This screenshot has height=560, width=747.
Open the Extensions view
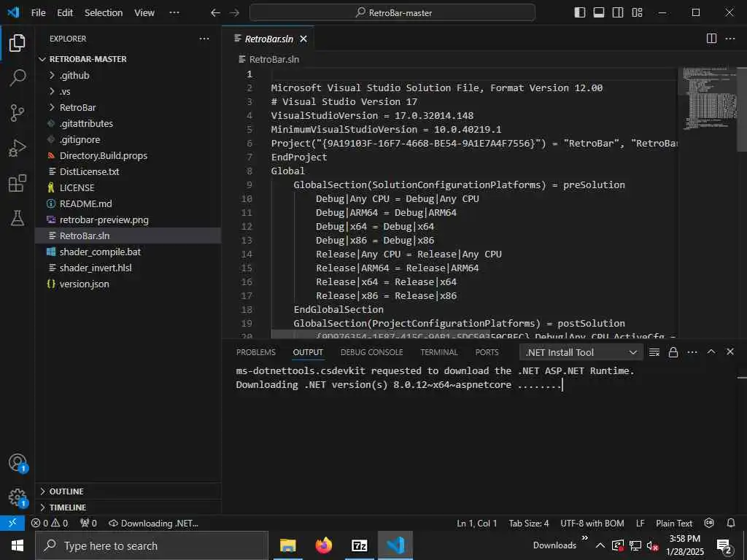pos(18,183)
